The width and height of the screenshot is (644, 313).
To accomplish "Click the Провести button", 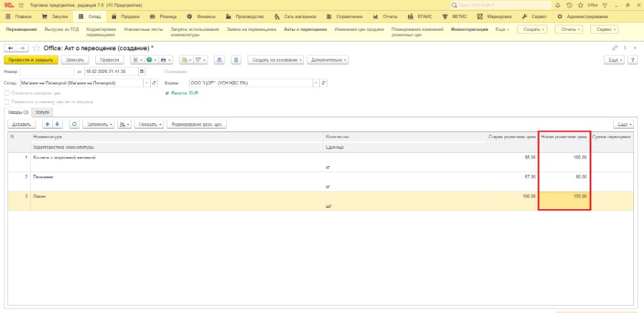I will point(109,59).
